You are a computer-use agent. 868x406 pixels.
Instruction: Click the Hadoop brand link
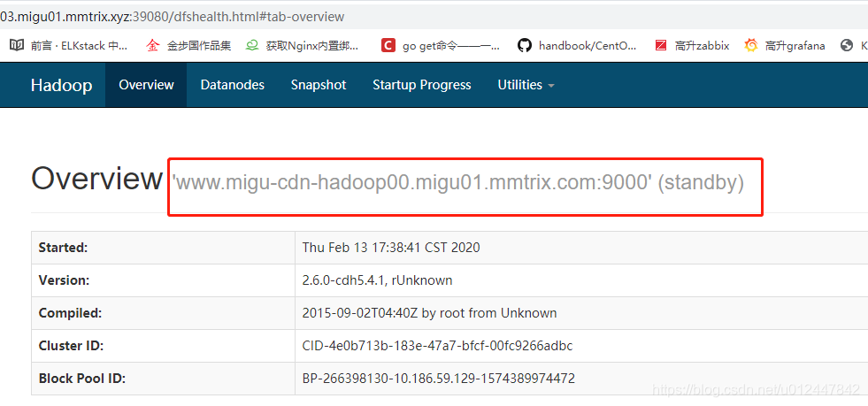coord(61,85)
